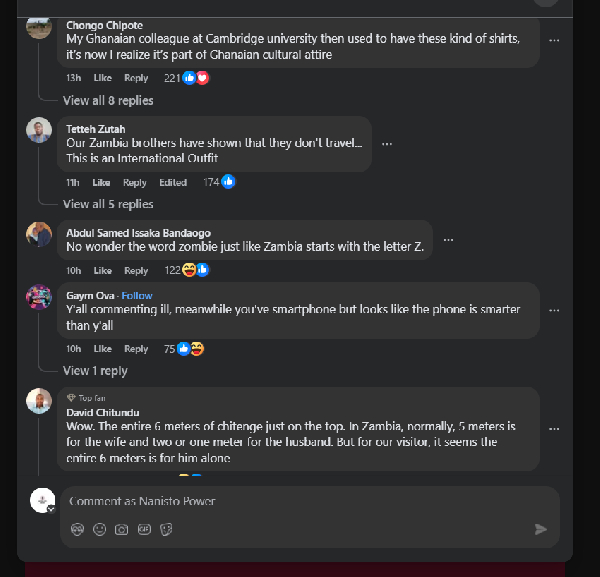Follow Gaym Ova
This screenshot has width=600, height=577.
click(137, 296)
